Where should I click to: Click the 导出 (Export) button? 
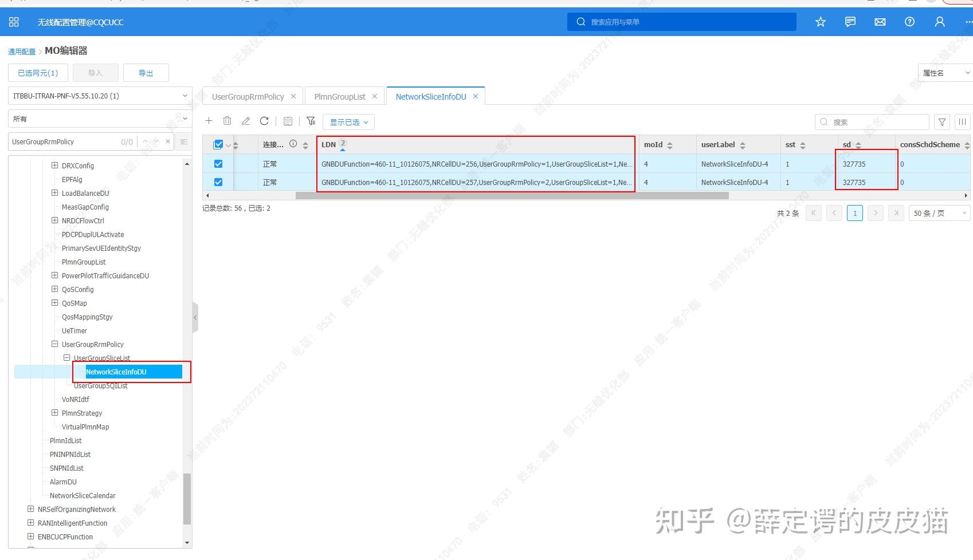click(x=146, y=72)
